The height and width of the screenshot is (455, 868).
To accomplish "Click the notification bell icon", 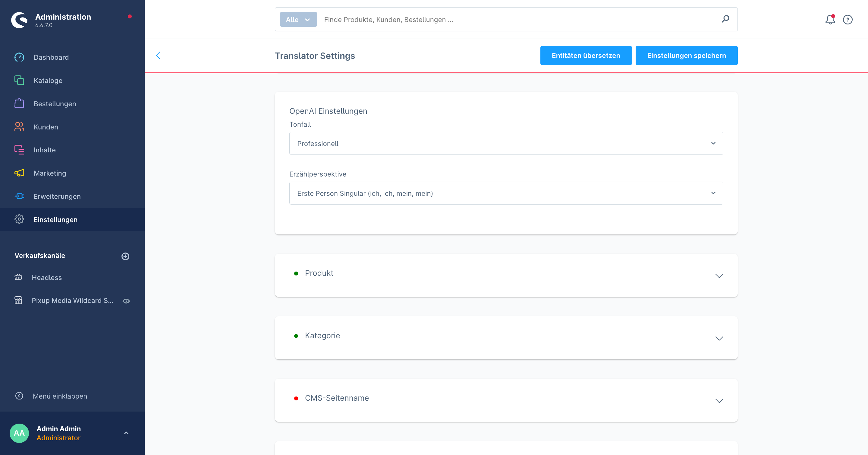I will pos(830,20).
